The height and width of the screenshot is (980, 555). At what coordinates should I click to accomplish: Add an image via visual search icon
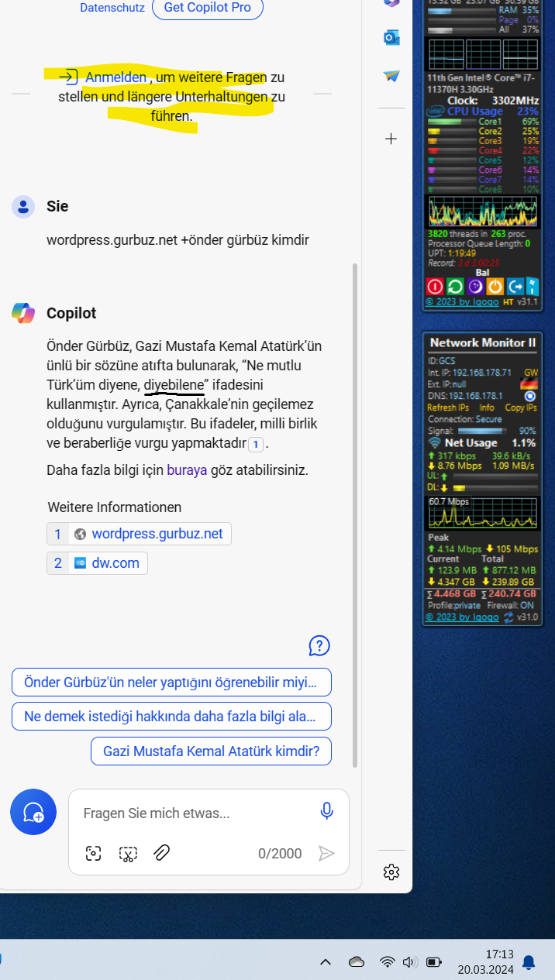coord(93,853)
